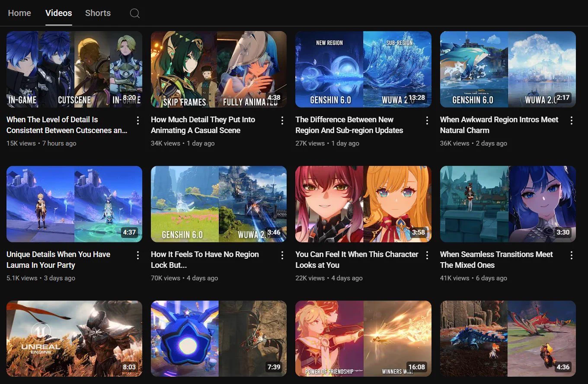Click the '34K views • 1 day ago' text
Image resolution: width=588 pixels, height=384 pixels.
(x=183, y=143)
